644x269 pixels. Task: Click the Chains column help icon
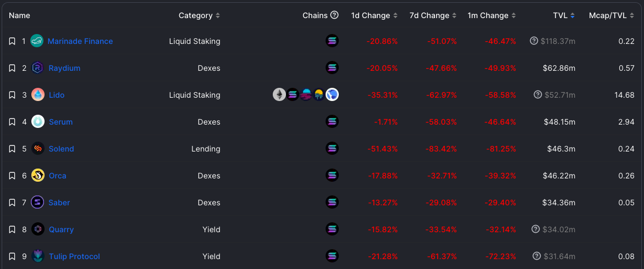tap(334, 15)
